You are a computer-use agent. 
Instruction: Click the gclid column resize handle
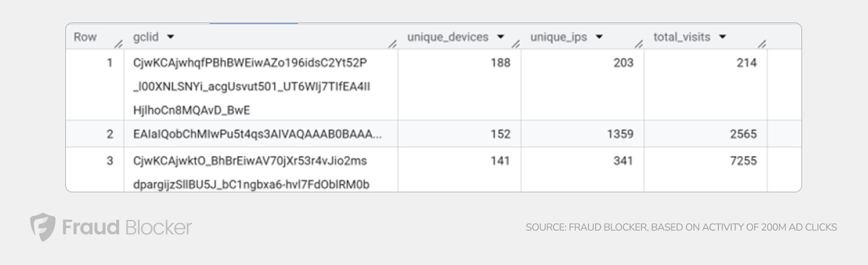(x=392, y=43)
